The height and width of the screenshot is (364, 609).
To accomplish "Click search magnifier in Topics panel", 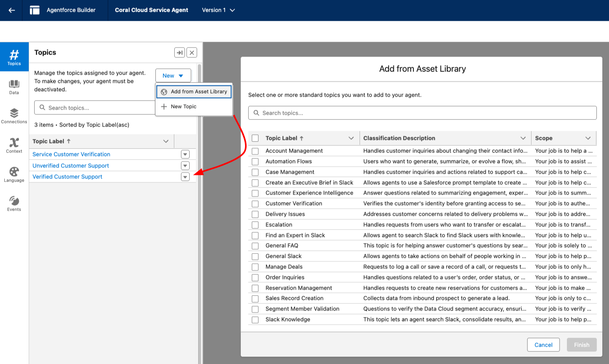I will click(42, 107).
